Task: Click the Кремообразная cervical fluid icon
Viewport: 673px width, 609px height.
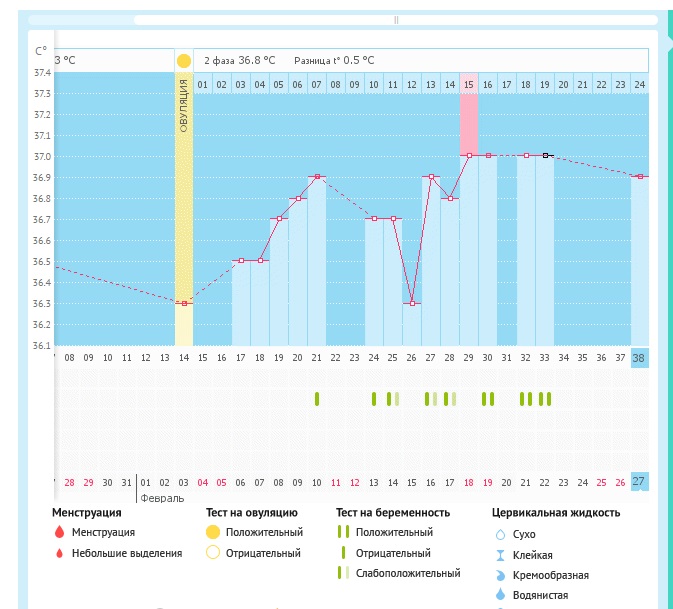Action: 501,575
